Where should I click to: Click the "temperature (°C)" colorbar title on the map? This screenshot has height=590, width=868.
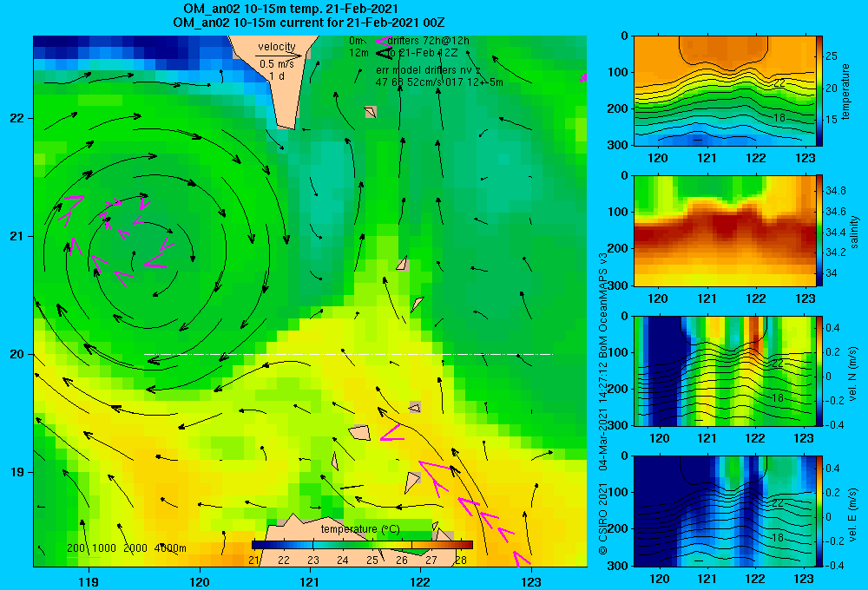(x=360, y=529)
